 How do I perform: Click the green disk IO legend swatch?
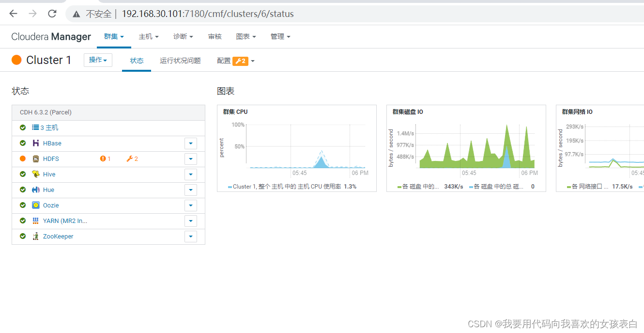(x=399, y=187)
